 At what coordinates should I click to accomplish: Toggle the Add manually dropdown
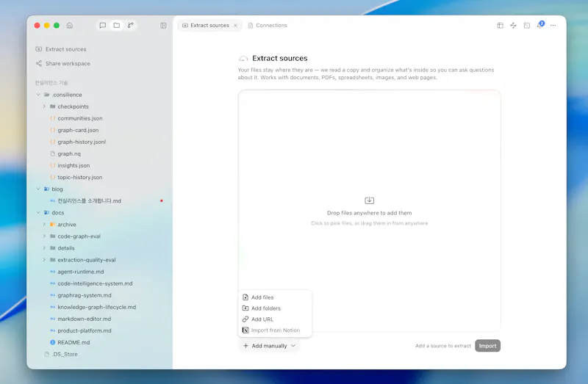(269, 346)
